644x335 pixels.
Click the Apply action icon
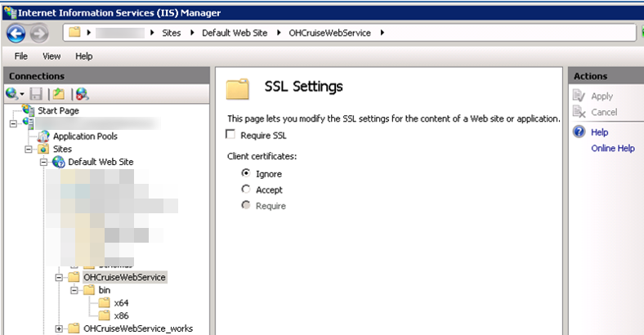pyautogui.click(x=579, y=96)
